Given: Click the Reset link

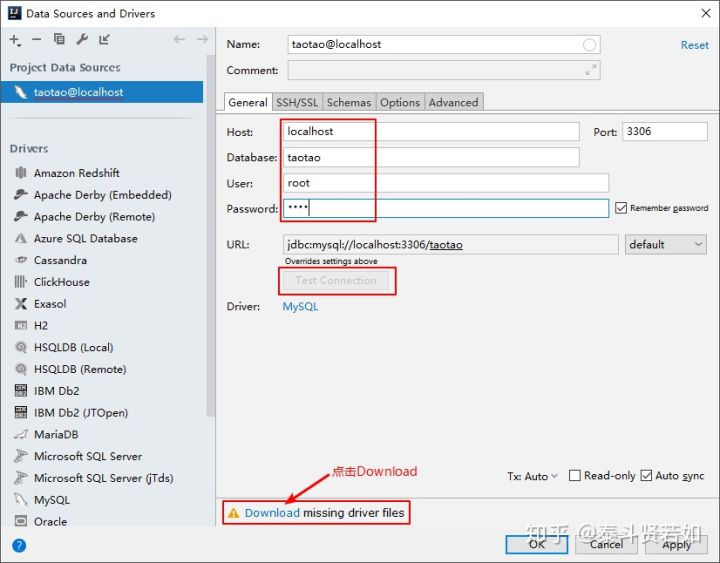Looking at the screenshot, I should tap(694, 45).
